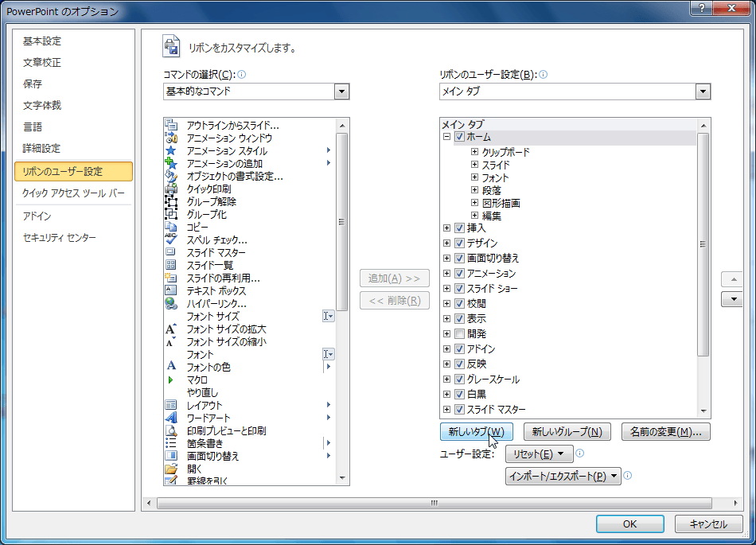Open the コマンドの選択 dropdown
Viewport: 756px width, 545px height.
pos(341,91)
